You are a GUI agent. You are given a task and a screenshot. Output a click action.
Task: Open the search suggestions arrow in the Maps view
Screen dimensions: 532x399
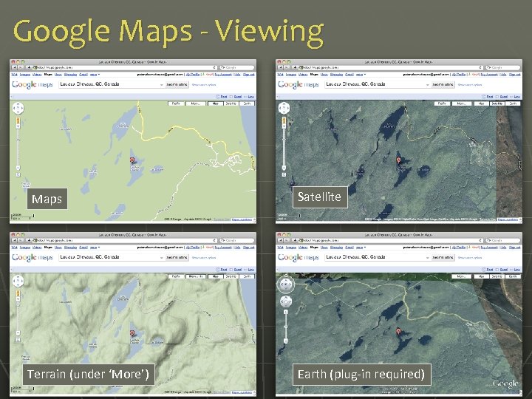(x=162, y=85)
